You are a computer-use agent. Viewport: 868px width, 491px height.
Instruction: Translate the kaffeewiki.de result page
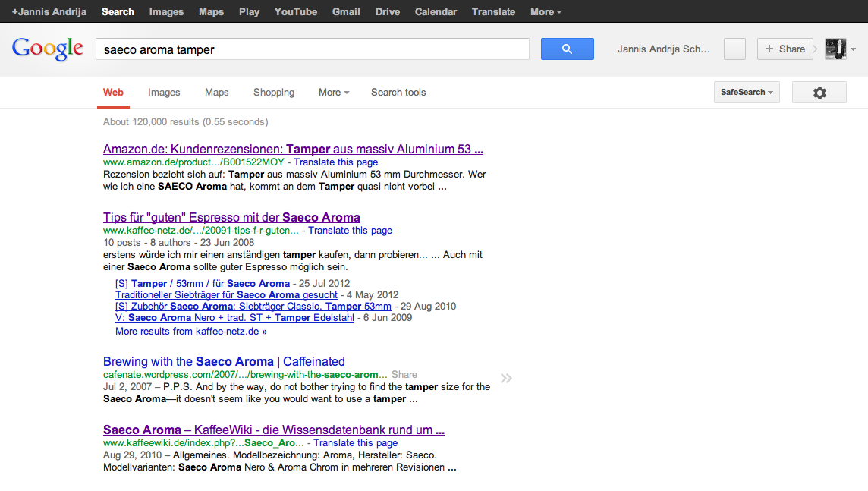[x=355, y=443]
